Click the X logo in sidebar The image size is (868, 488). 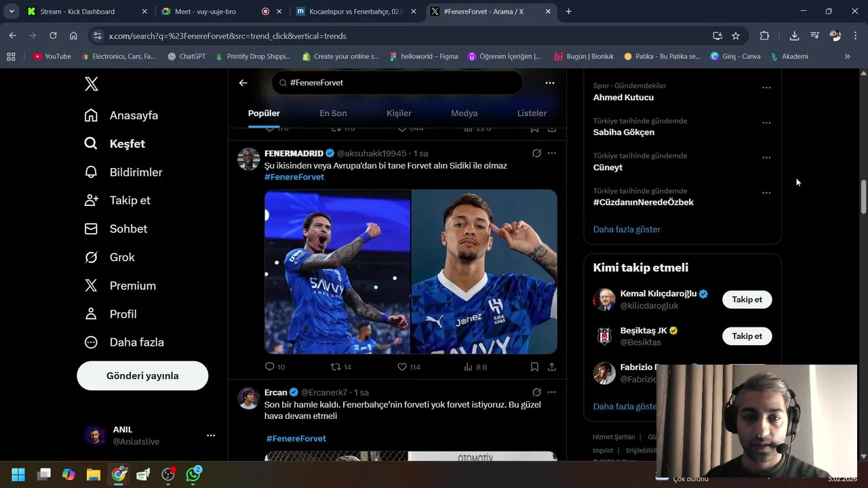point(92,84)
